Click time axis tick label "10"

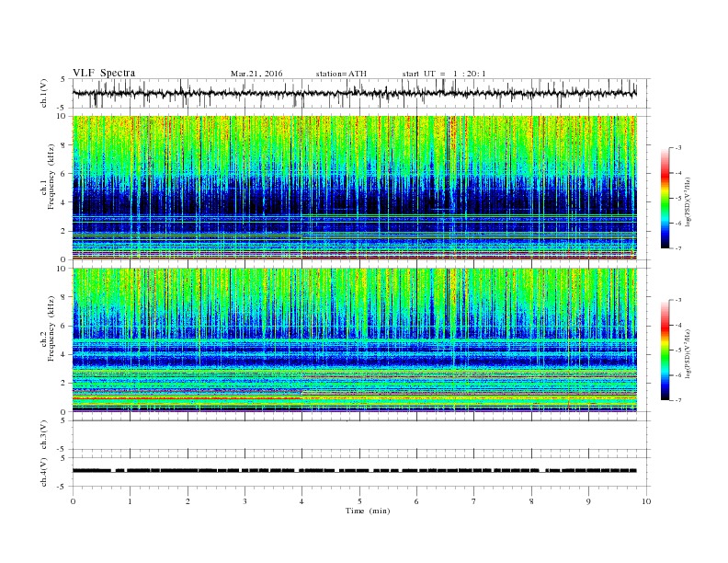pyautogui.click(x=646, y=501)
